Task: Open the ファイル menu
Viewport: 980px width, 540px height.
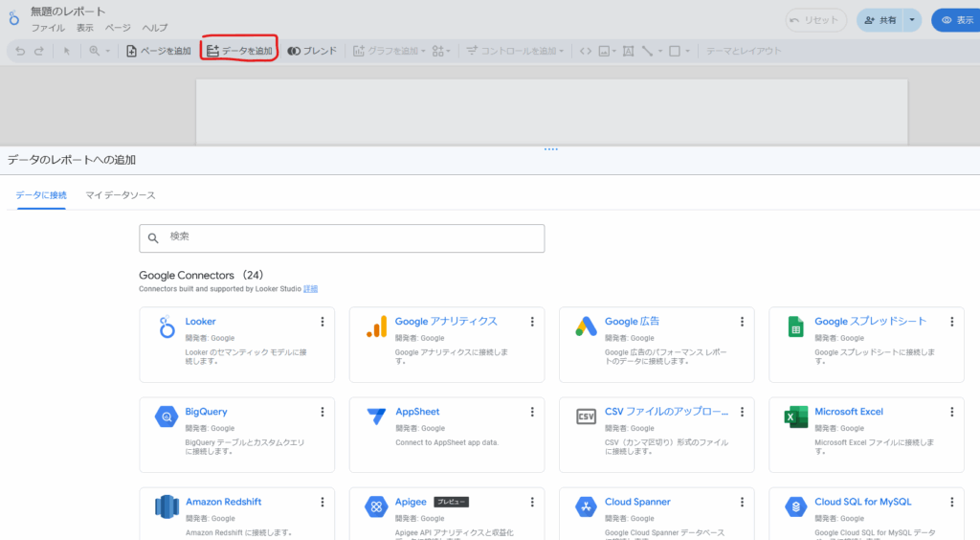Action: [x=48, y=28]
